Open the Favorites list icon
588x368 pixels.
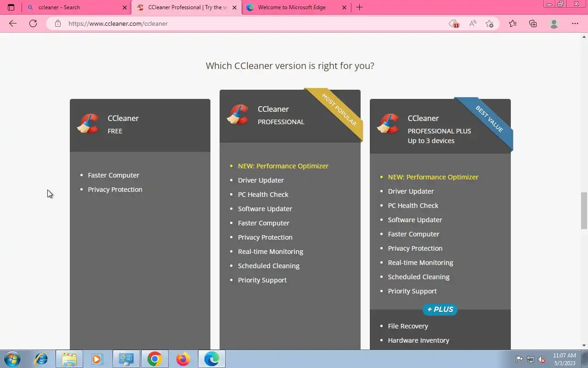(513, 23)
